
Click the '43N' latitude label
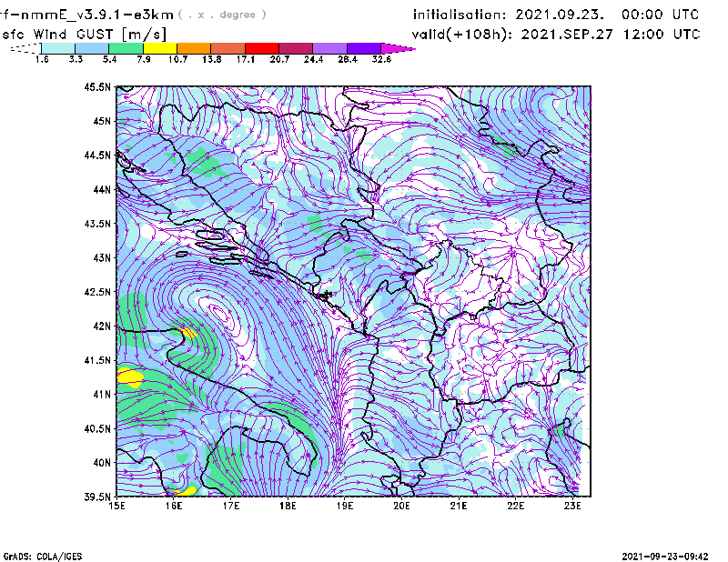coord(102,257)
